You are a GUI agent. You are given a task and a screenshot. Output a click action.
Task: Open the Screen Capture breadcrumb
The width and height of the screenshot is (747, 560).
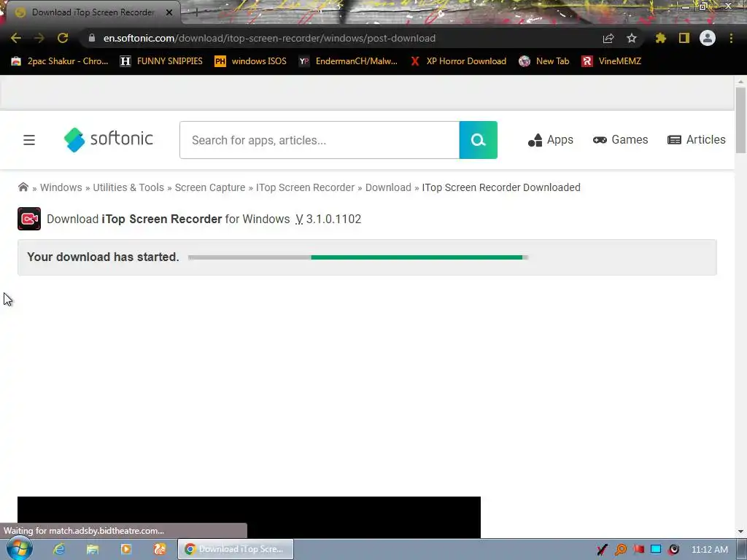pyautogui.click(x=210, y=187)
